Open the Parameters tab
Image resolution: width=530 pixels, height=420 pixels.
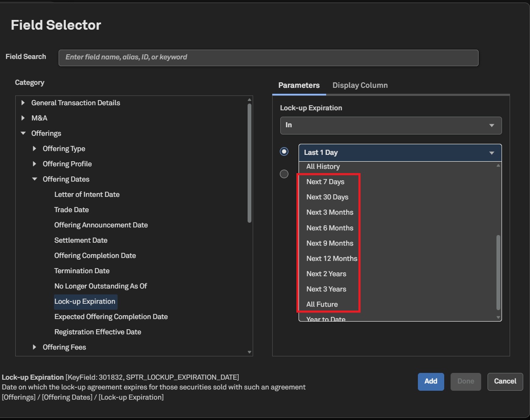(299, 85)
